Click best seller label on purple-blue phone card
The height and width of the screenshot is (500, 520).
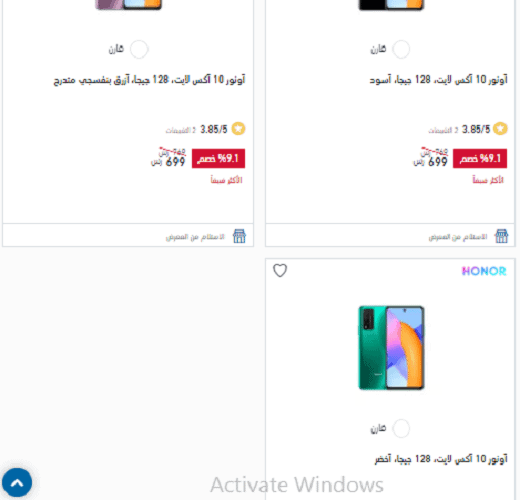point(226,180)
